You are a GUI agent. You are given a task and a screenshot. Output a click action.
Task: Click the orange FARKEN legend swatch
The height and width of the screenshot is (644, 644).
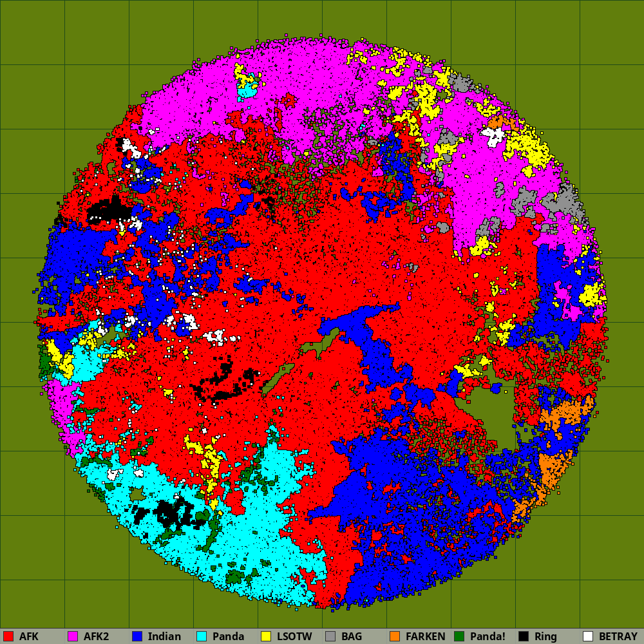point(395,636)
